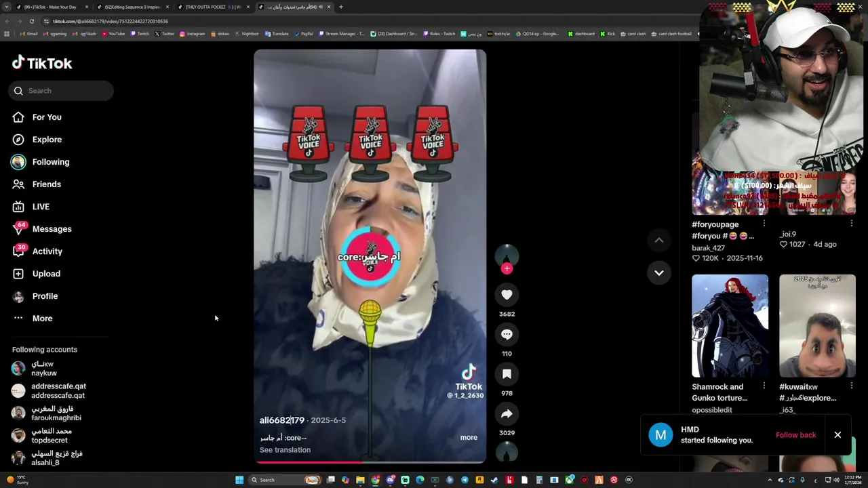Open the naykuw following account
The image size is (868, 488).
(x=44, y=369)
